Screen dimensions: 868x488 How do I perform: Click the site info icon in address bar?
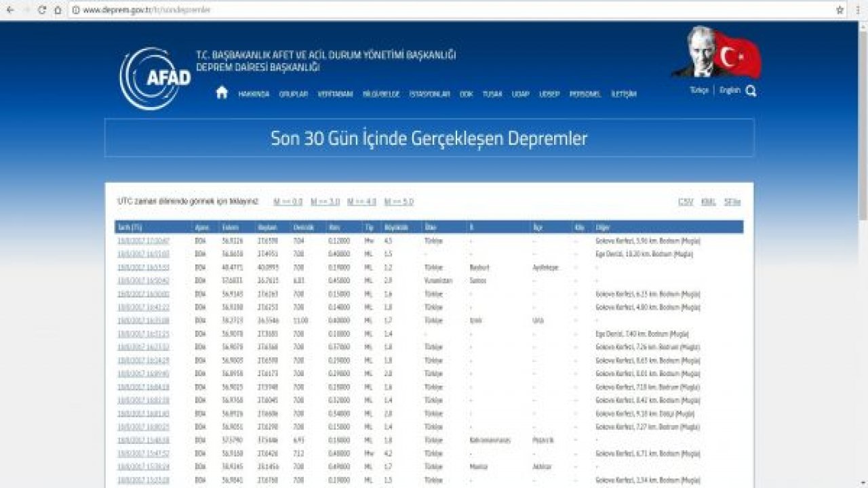click(77, 10)
